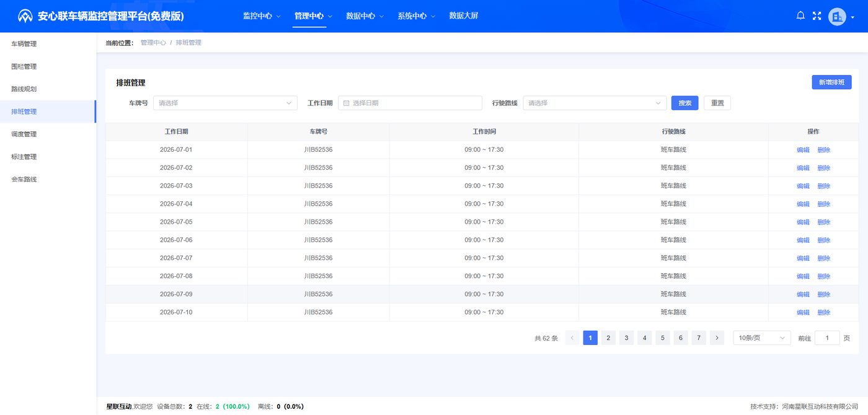This screenshot has width=868, height=415.
Task: Delete the 2026-07-06 schedule row
Action: (x=824, y=240)
